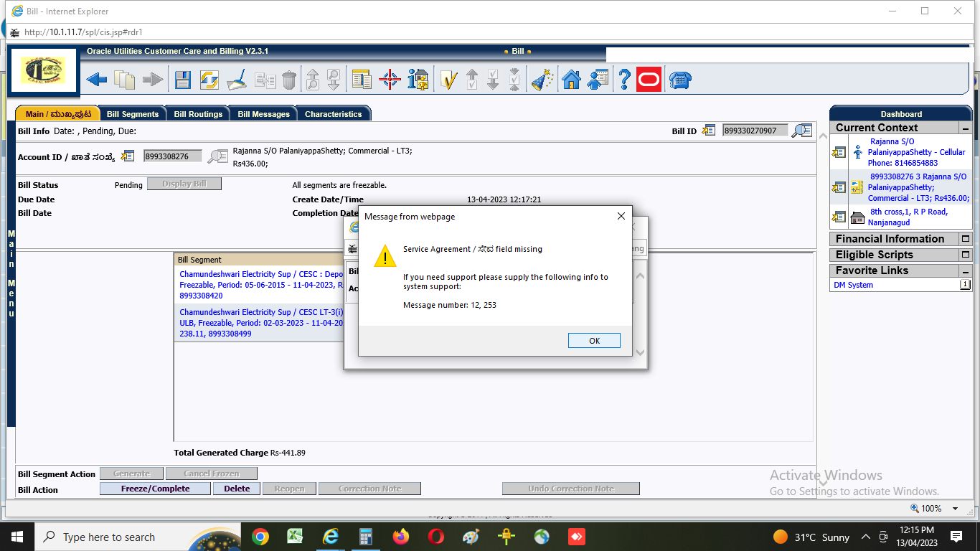This screenshot has height=551, width=980.
Task: Open Account ID context menu icon
Action: 128,156
